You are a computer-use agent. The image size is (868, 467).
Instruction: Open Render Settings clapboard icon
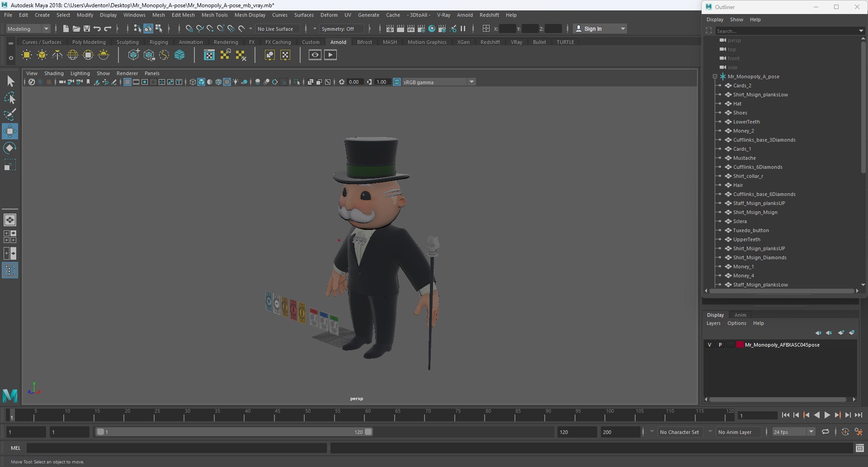point(421,29)
